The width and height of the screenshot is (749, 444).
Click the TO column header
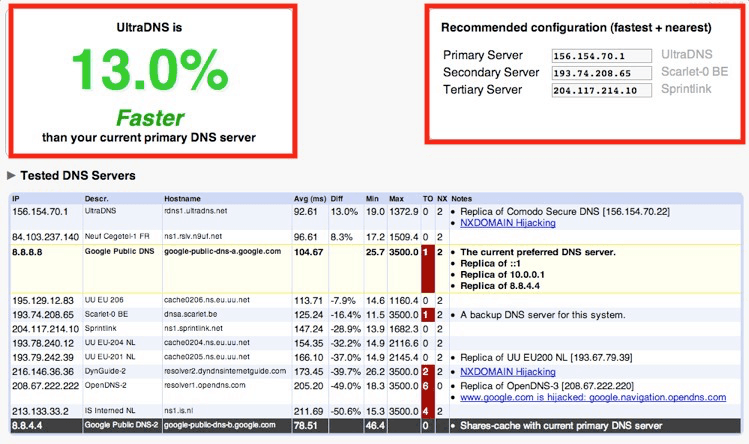428,198
